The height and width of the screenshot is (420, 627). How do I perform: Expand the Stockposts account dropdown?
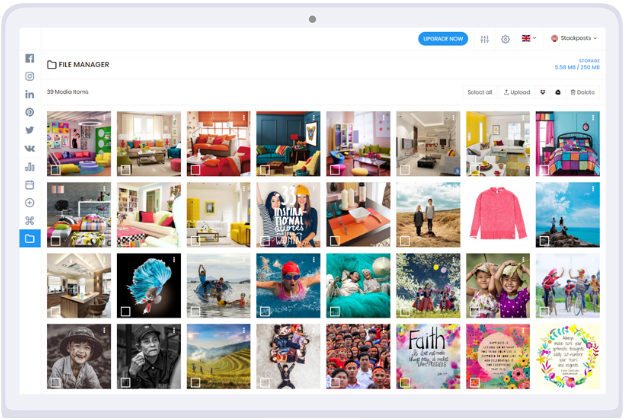[574, 38]
